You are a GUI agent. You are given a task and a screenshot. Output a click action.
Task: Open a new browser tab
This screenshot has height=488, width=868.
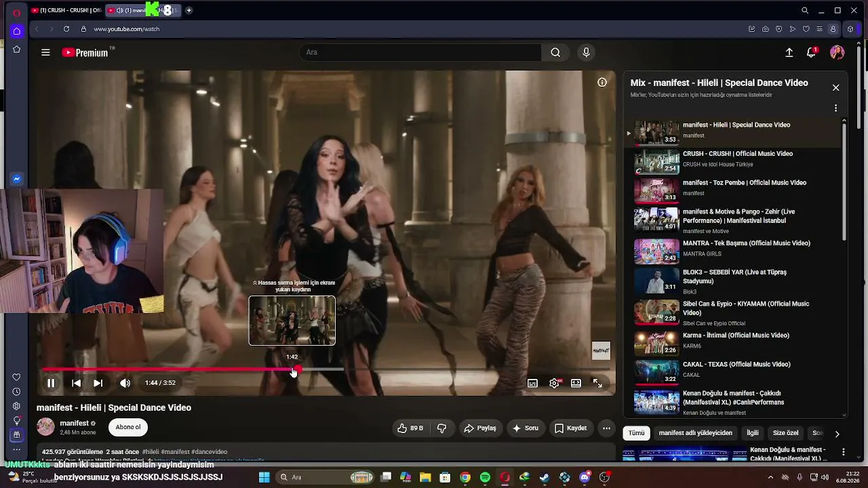click(x=189, y=10)
